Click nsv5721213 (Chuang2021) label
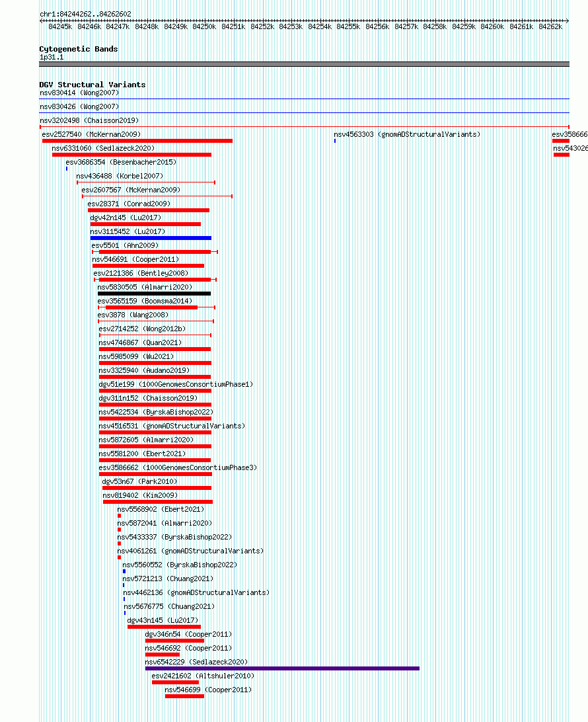The height and width of the screenshot is (722, 588). click(168, 579)
